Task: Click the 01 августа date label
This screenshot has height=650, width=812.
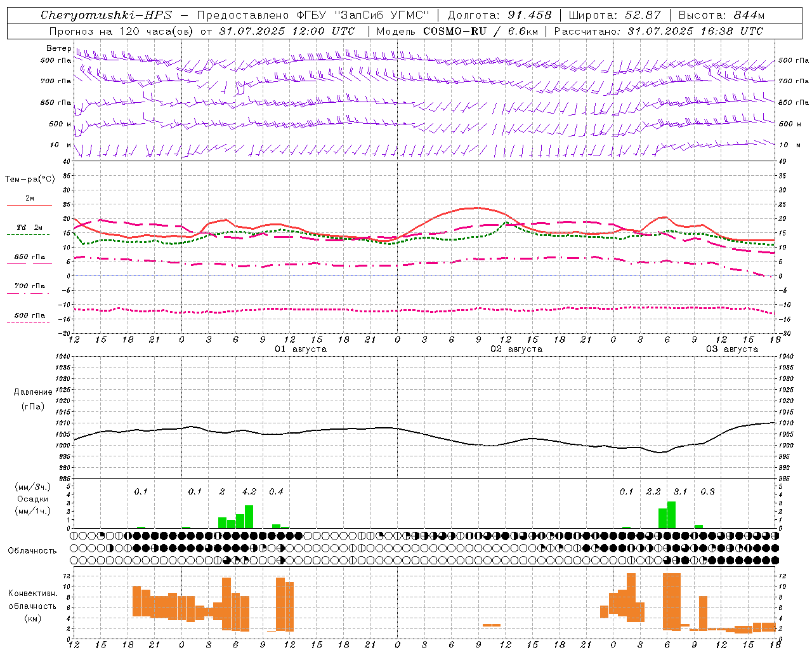Action: click(x=301, y=349)
